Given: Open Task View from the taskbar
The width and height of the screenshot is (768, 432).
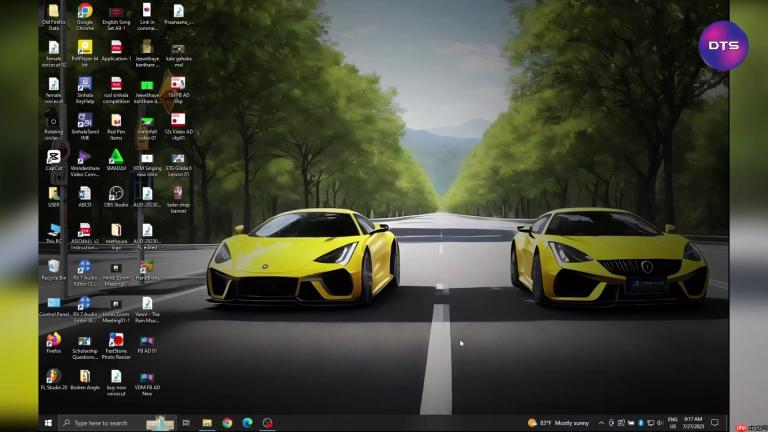Looking at the screenshot, I should click(186, 423).
